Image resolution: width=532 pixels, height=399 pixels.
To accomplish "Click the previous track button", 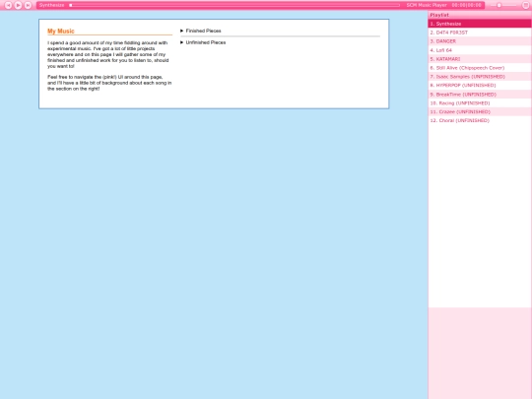I will tap(8, 5).
